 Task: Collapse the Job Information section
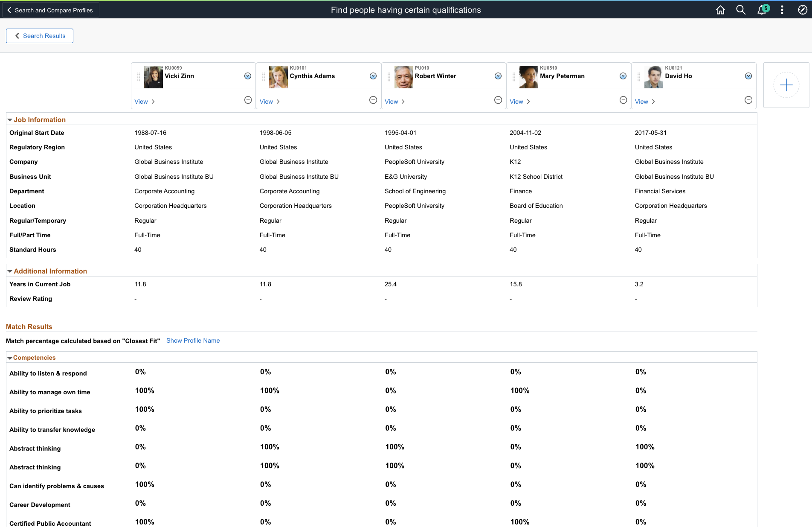click(10, 120)
